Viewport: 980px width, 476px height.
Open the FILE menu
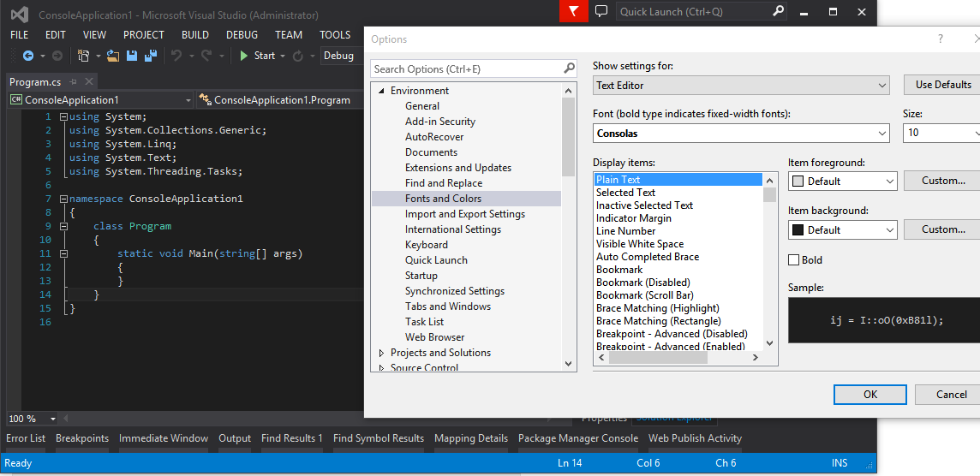click(x=20, y=35)
